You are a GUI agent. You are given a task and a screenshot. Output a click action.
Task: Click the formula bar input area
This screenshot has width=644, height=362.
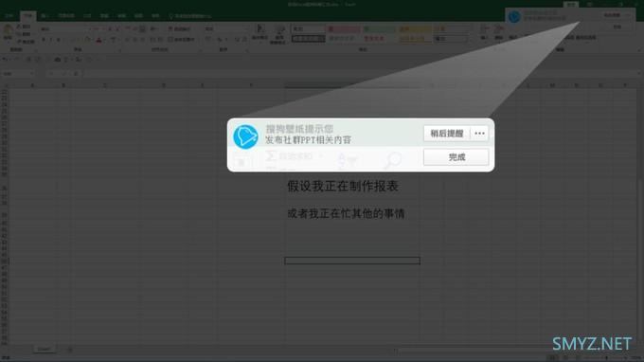pyautogui.click(x=362, y=74)
